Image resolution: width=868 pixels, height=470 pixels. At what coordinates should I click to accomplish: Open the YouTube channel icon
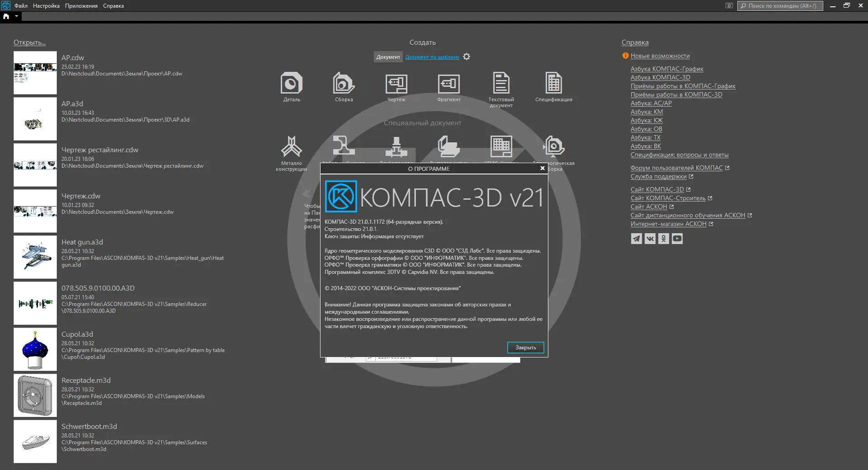pyautogui.click(x=677, y=239)
